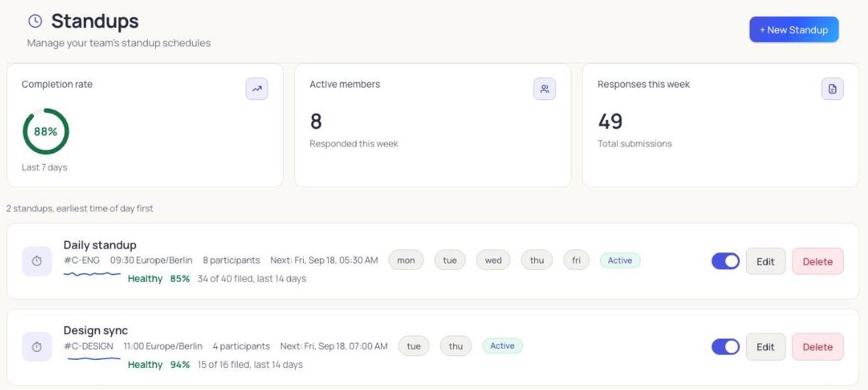Disable the Design sync toggle switch
This screenshot has width=868, height=390.
(x=726, y=347)
